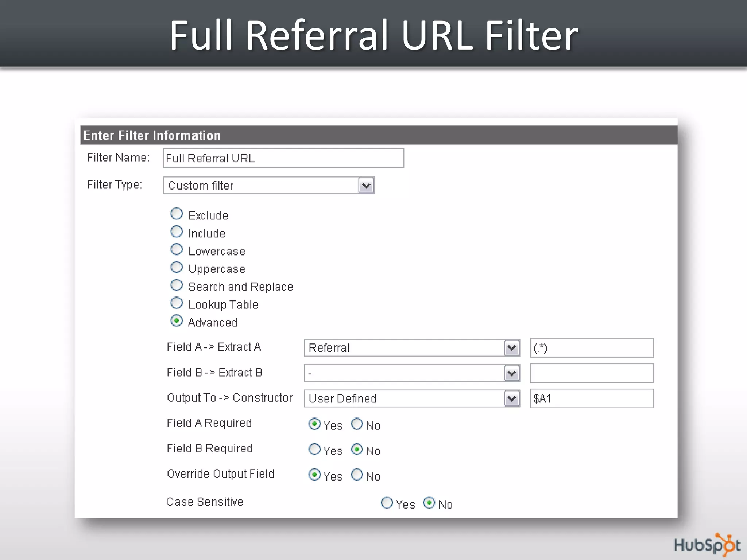The image size is (747, 560).
Task: Choose the Lowercase filter option
Action: [x=177, y=250]
